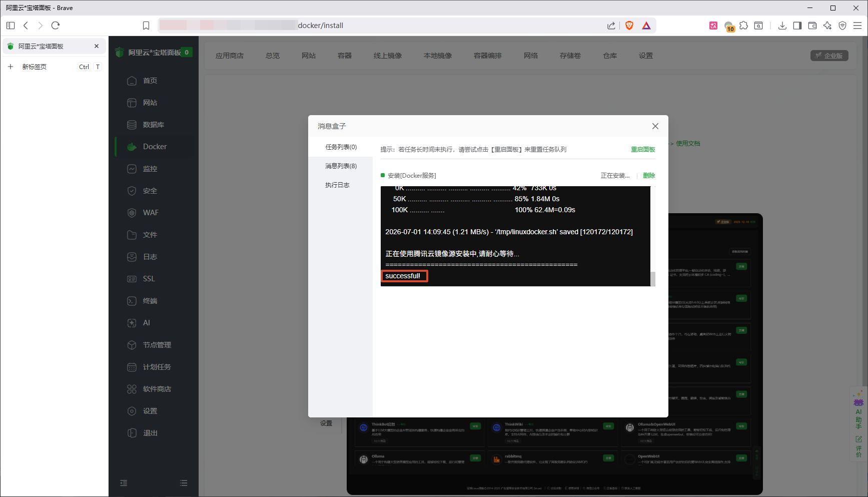This screenshot has height=497, width=868.
Task: Click the 重启面板 restart panel link
Action: [x=643, y=150]
